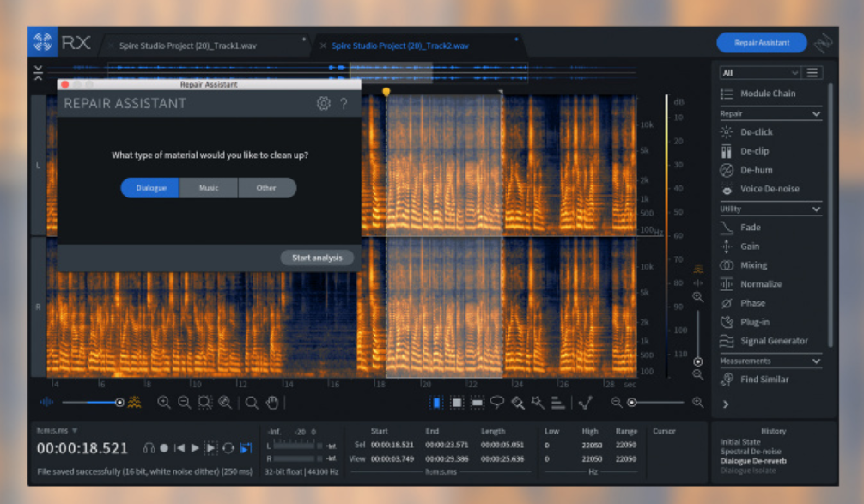Open the h:m:s.ms time format dropdown
This screenshot has width=864, height=504.
coord(57,431)
